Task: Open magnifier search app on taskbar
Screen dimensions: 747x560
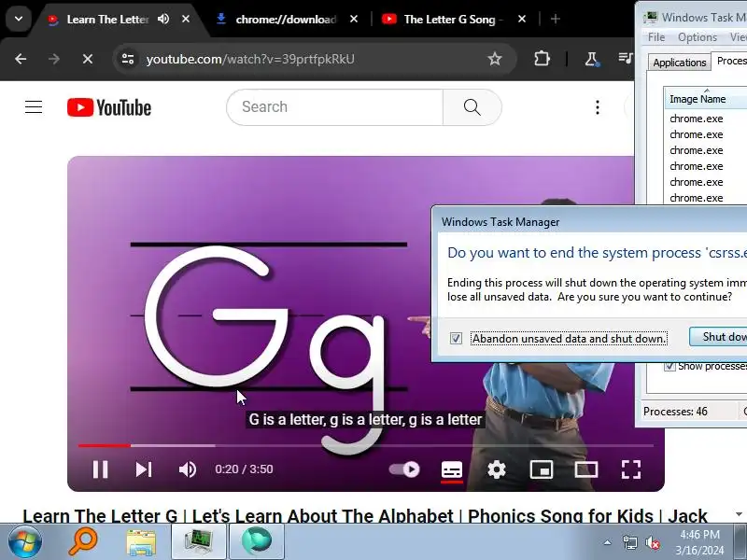Action: pyautogui.click(x=83, y=542)
